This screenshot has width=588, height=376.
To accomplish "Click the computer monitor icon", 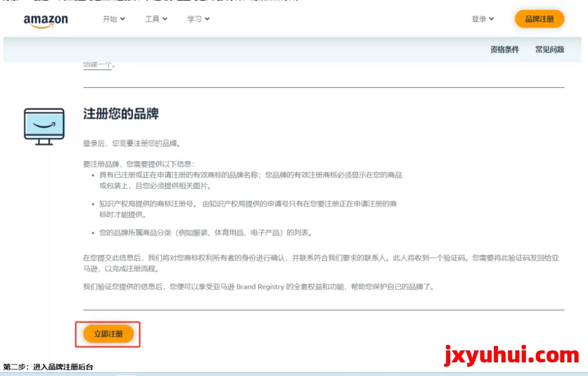I will point(44,126).
